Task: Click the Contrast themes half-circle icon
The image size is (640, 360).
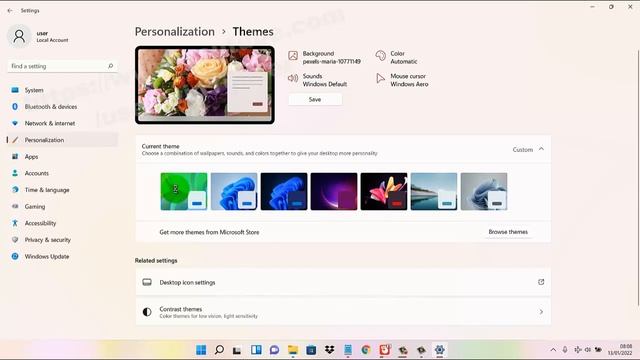Action: click(147, 312)
